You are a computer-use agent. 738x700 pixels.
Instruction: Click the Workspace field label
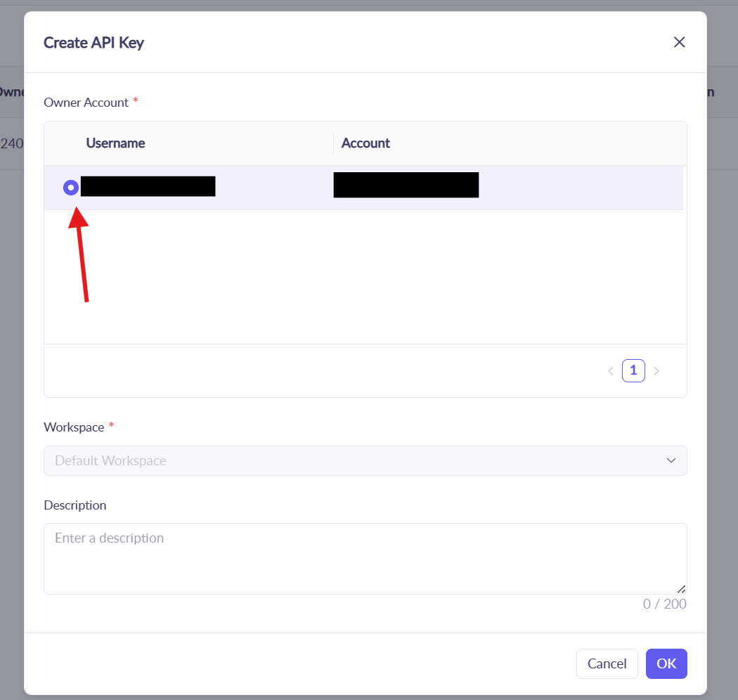tap(74, 427)
